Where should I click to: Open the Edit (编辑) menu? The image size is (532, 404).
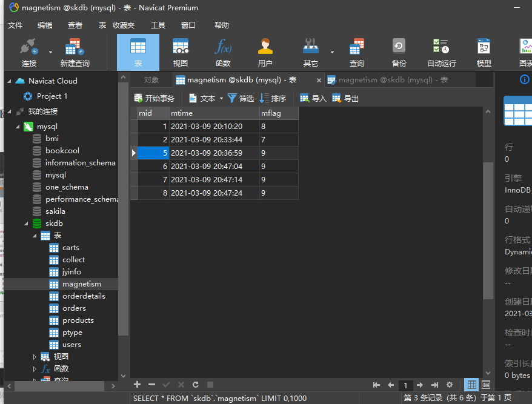(45, 25)
